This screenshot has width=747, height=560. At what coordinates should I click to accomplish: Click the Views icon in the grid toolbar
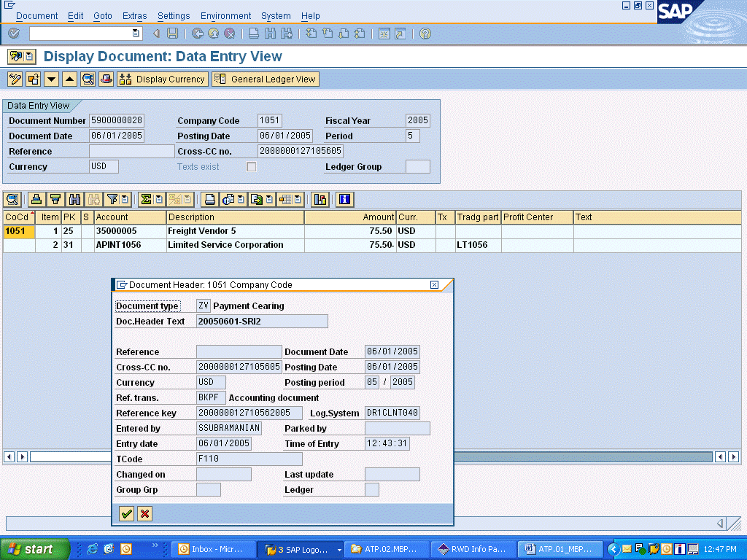(228, 200)
